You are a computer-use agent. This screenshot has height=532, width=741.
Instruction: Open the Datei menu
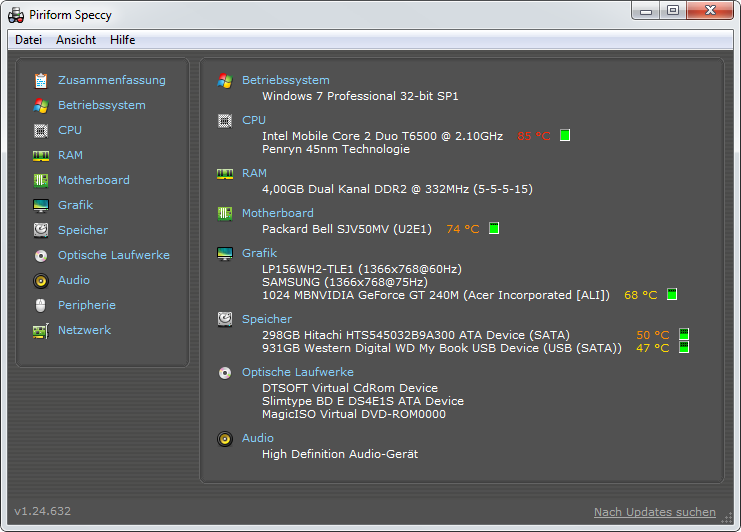(28, 40)
